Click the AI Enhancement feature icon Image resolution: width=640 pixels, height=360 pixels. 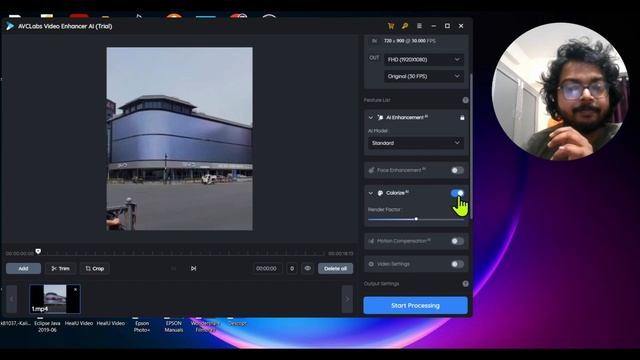tap(380, 118)
